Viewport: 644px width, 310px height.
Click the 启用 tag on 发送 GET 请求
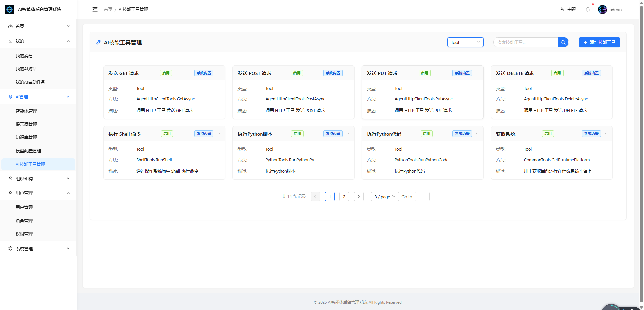(166, 73)
